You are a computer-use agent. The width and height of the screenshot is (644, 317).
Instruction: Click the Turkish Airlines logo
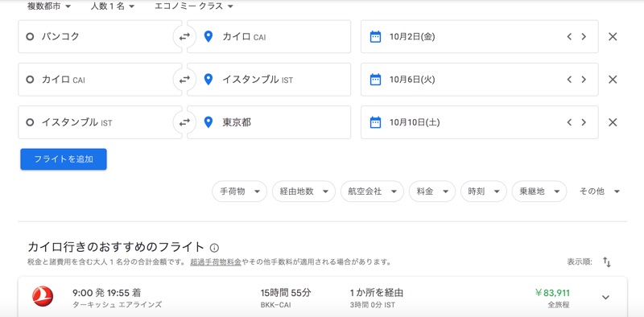(43, 296)
